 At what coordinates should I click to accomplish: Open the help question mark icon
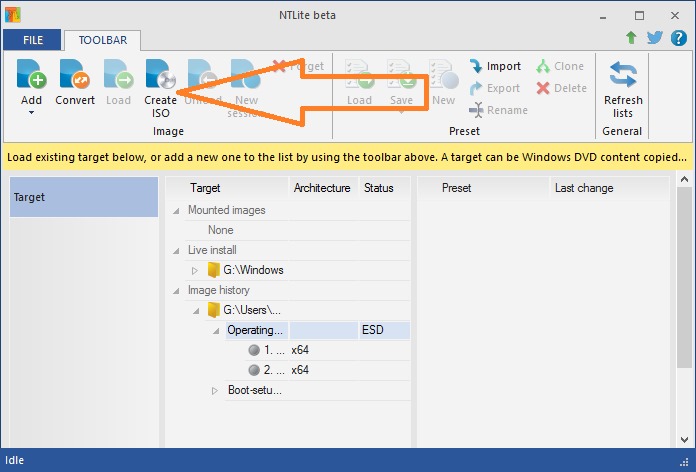677,38
